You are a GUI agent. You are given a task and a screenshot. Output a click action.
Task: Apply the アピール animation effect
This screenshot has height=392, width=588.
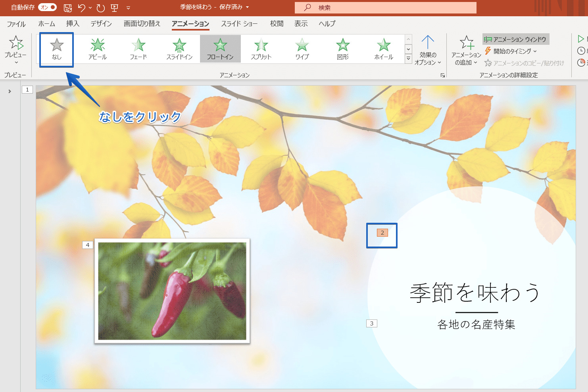point(98,50)
